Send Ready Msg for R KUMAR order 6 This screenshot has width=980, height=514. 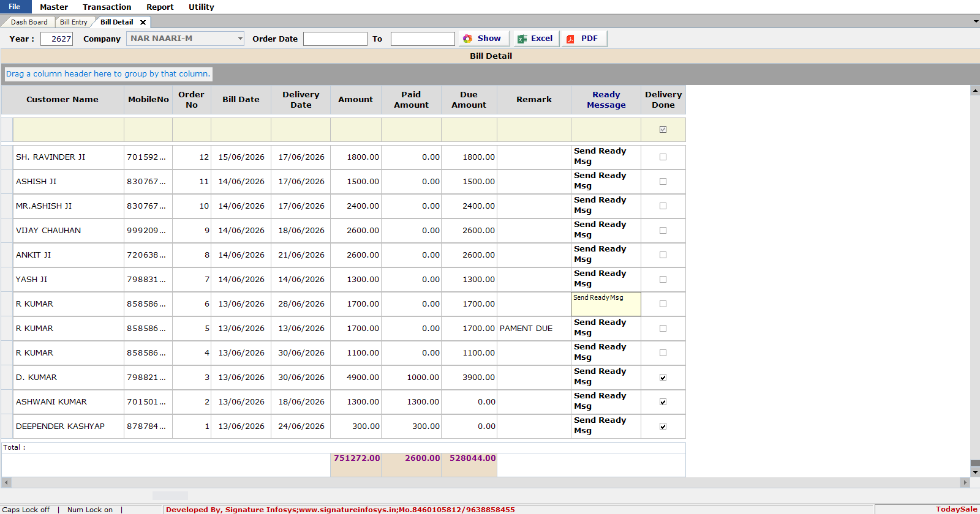pos(606,304)
